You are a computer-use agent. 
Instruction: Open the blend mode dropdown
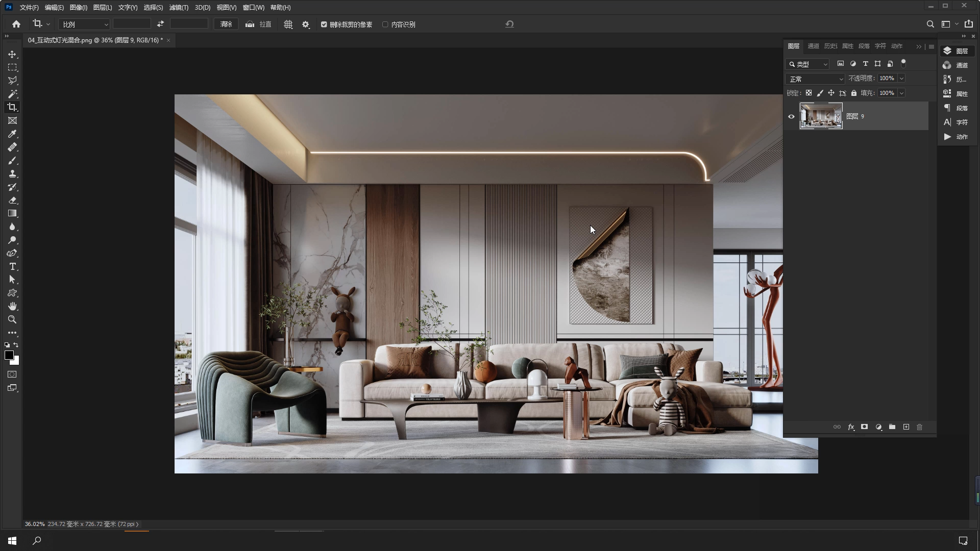click(x=815, y=79)
